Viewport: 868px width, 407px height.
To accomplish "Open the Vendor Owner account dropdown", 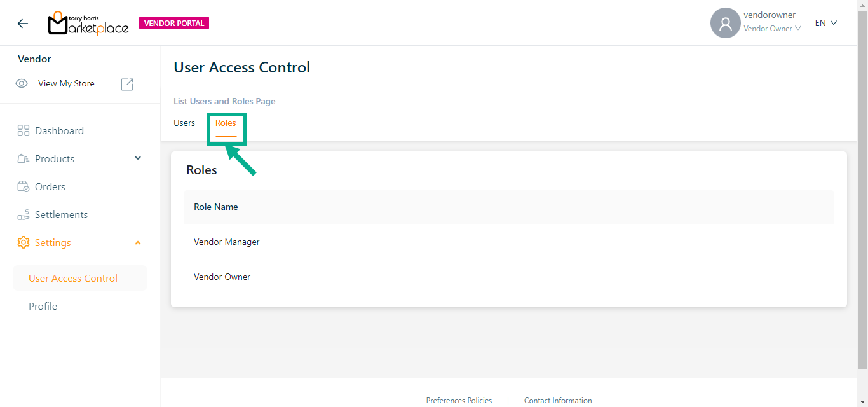I will (x=772, y=29).
